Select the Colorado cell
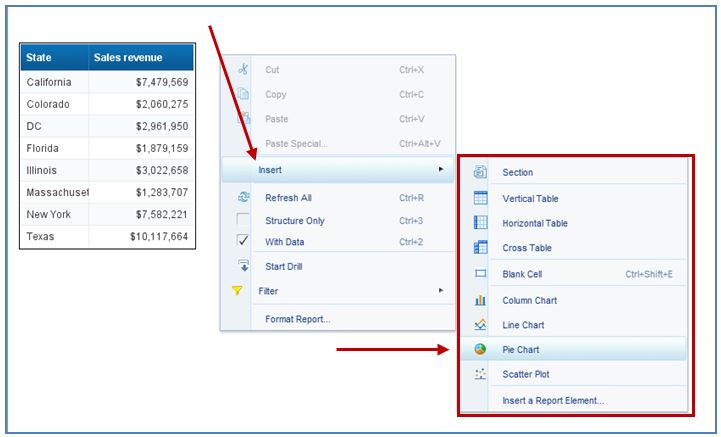Viewport: 721px width, 437px height. click(54, 104)
